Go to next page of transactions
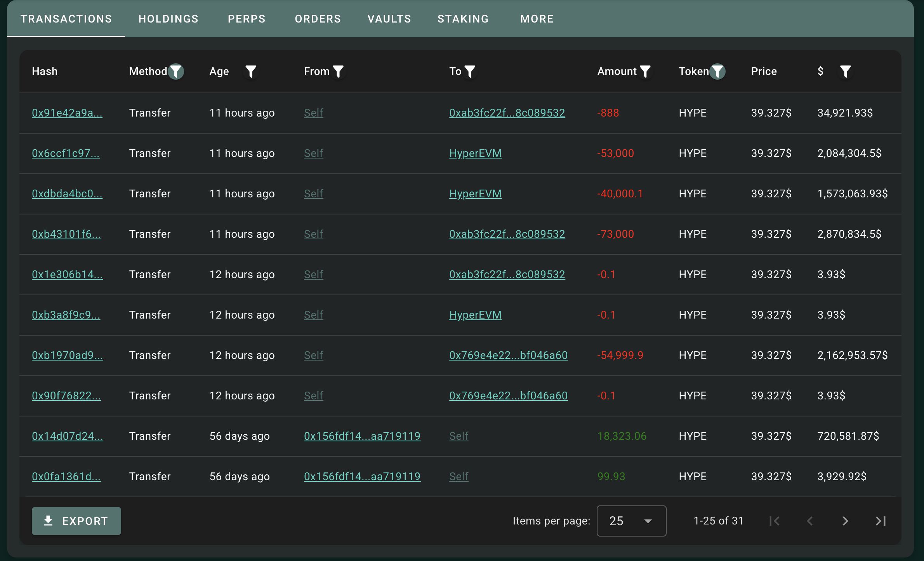The height and width of the screenshot is (561, 924). click(845, 521)
